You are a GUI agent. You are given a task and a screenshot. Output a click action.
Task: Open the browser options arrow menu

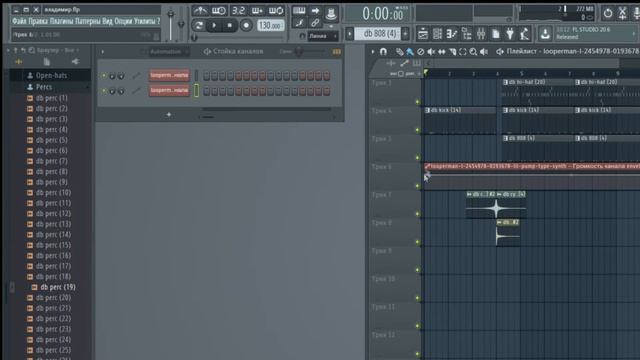pyautogui.click(x=8, y=50)
